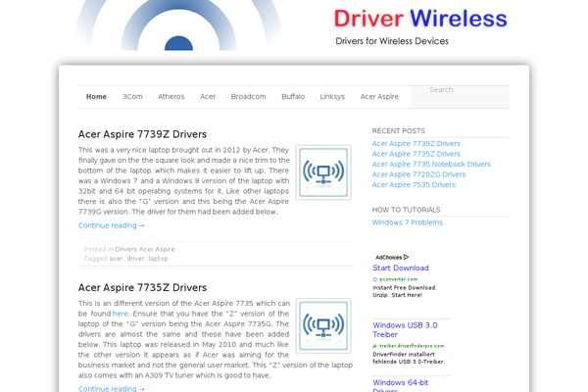Click into the Search field
This screenshot has width=588, height=392.
[x=461, y=96]
